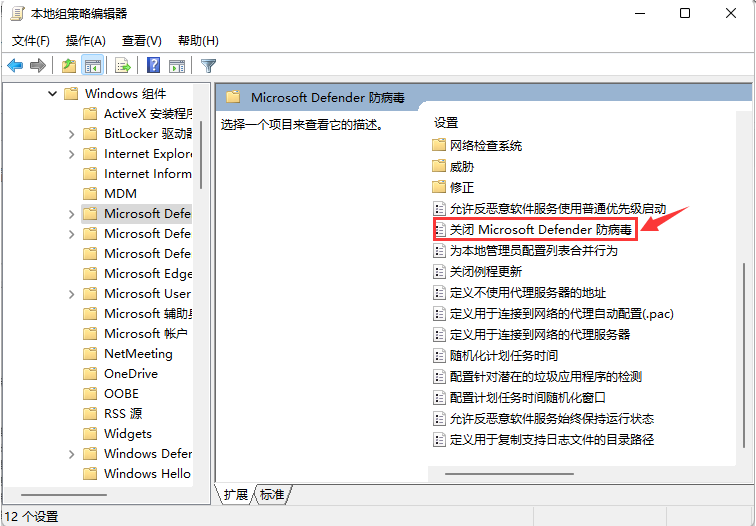The height and width of the screenshot is (526, 756).
Task: Select the 随机化计划任务时间 policy setting
Action: point(503,356)
